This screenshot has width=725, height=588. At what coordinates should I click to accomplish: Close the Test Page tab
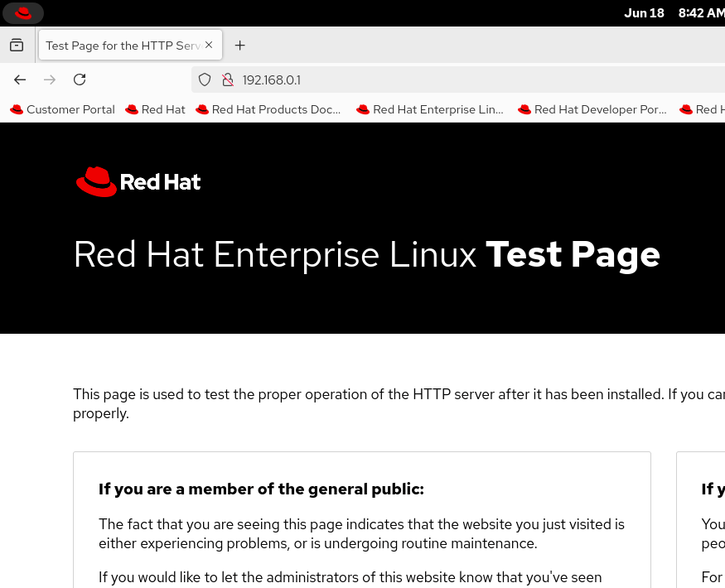click(209, 45)
